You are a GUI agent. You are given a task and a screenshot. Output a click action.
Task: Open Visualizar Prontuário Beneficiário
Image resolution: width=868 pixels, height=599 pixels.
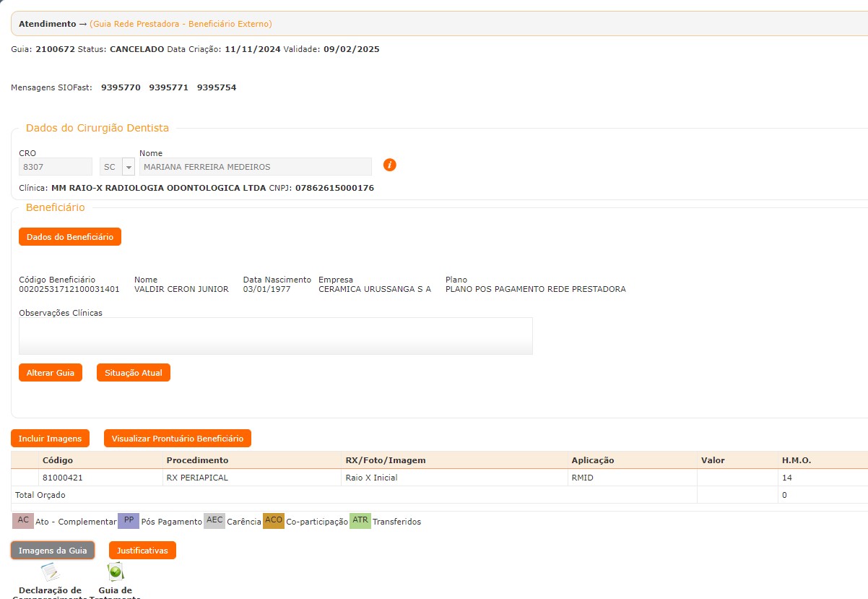tap(178, 439)
